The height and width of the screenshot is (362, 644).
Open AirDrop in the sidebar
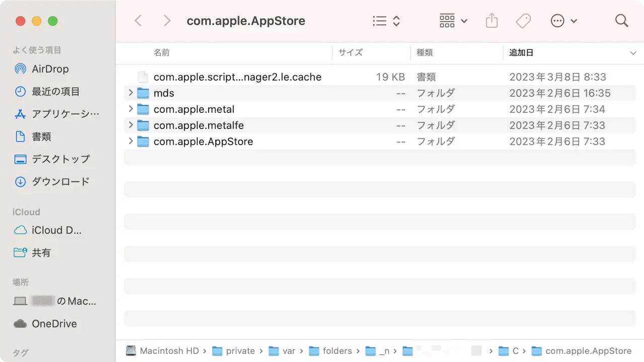50,69
